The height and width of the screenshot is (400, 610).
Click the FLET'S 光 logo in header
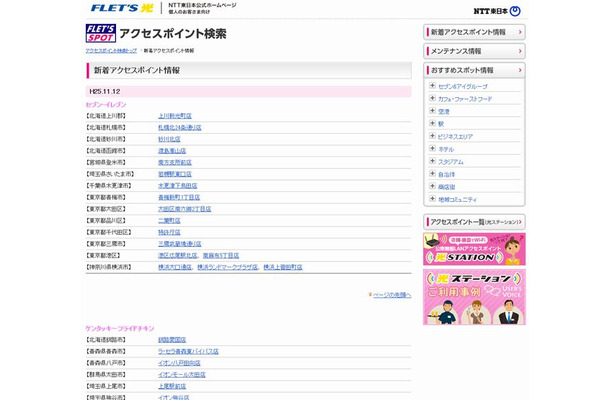click(122, 8)
